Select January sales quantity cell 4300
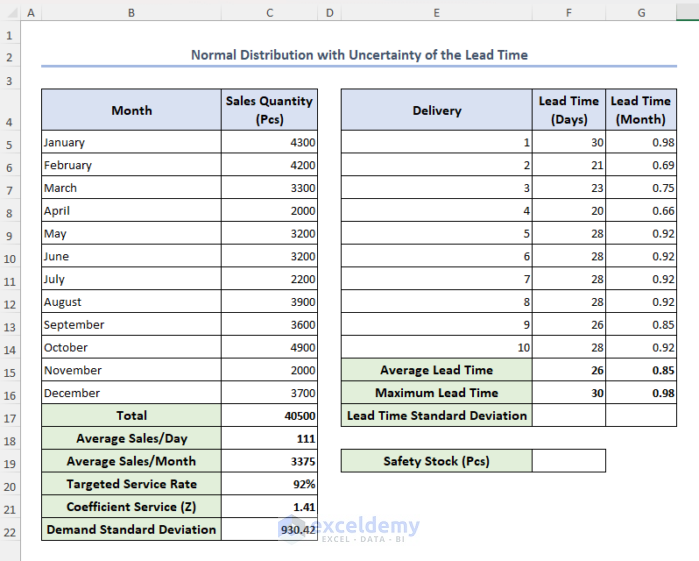Screen dimensions: 699x561 click(x=269, y=143)
